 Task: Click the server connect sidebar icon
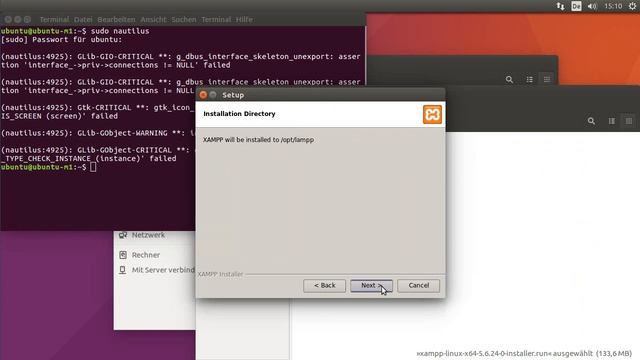[x=122, y=270]
